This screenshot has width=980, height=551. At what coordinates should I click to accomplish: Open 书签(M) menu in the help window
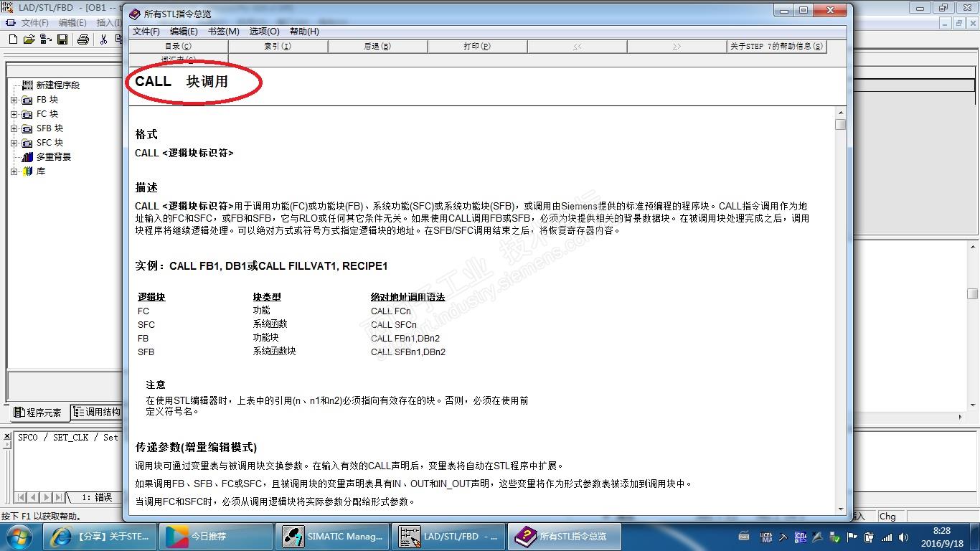click(x=224, y=32)
